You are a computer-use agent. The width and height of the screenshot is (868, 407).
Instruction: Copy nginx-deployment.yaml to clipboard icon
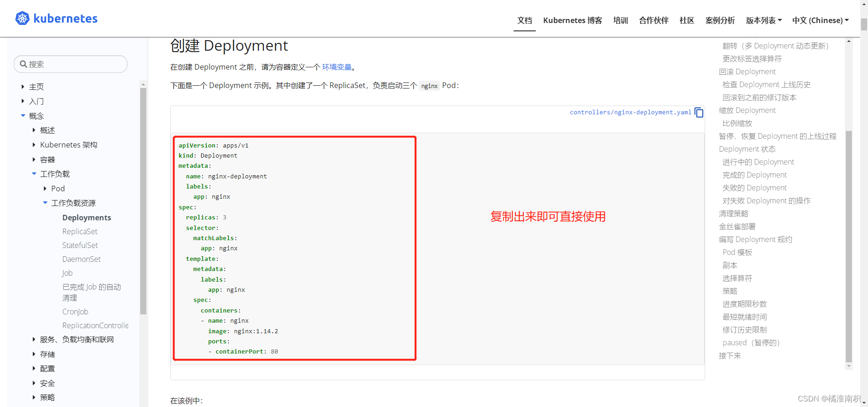point(699,112)
